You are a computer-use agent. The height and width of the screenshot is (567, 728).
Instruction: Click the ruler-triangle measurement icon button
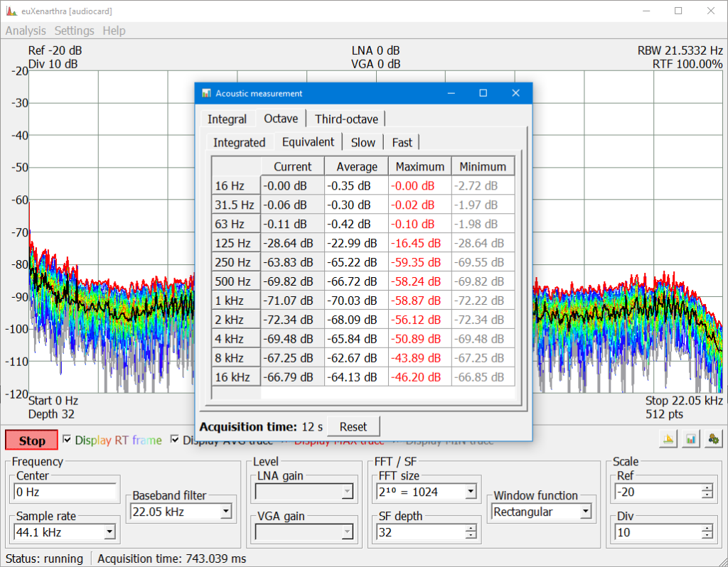670,439
